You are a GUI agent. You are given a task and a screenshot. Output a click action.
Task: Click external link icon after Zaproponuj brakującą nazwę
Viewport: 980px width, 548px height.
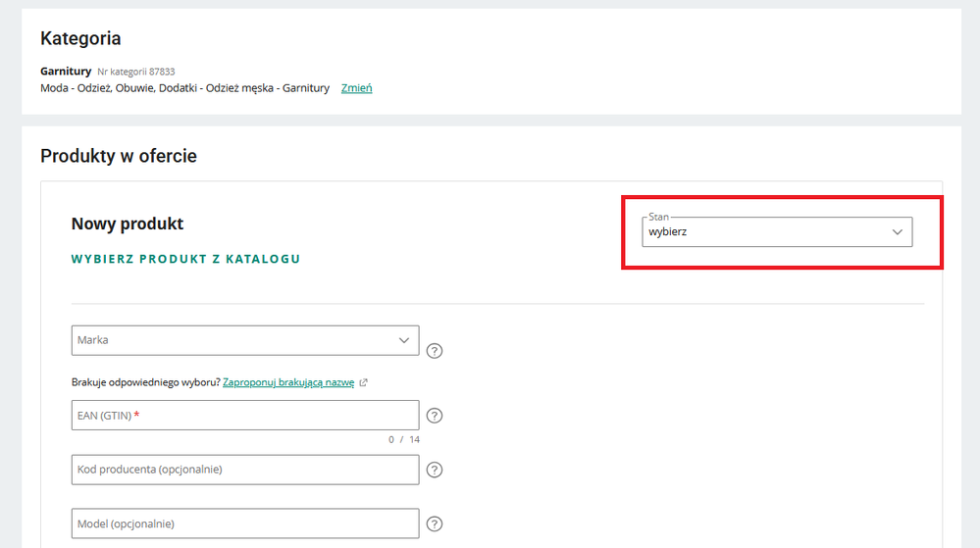364,382
